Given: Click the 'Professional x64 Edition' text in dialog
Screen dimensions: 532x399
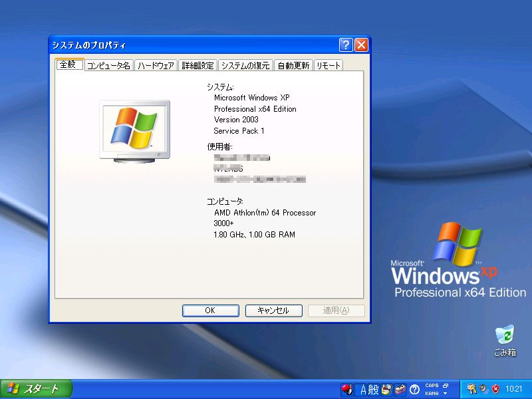Looking at the screenshot, I should [x=255, y=109].
